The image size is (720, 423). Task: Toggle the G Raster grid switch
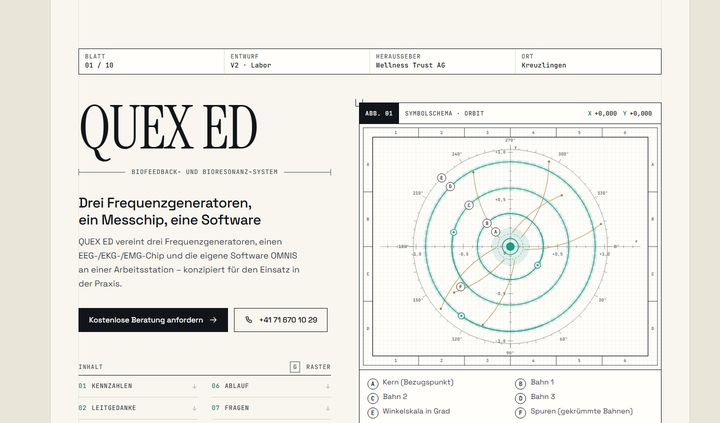pos(310,367)
